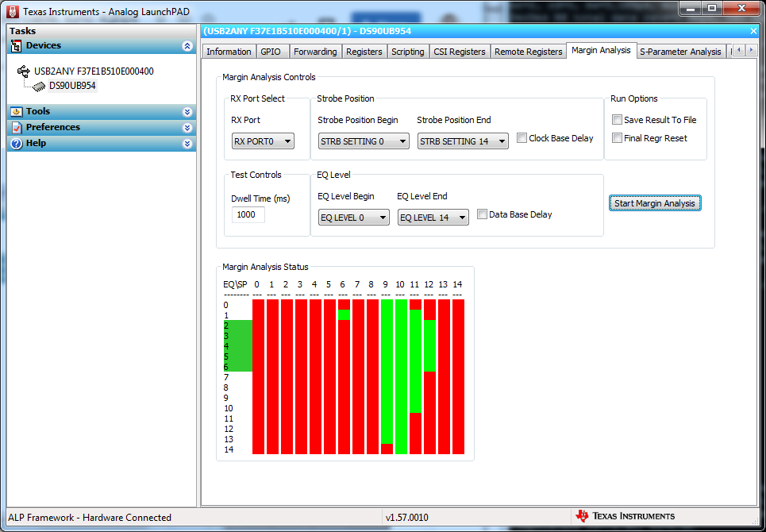Click the USB2ANY device USB icon
Screen dimensions: 766x532
(x=24, y=71)
